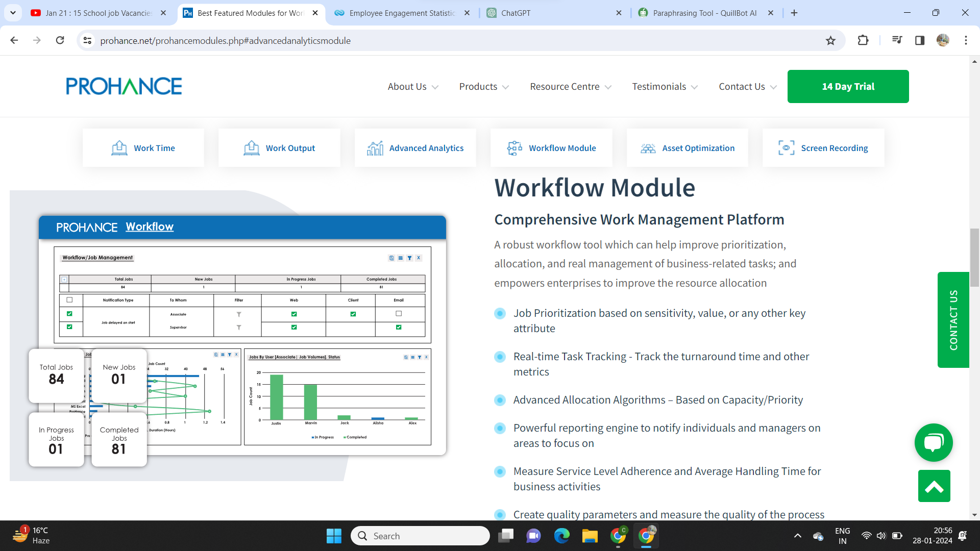Image resolution: width=980 pixels, height=551 pixels.
Task: Click the Asset Optimization icon
Action: (x=648, y=148)
